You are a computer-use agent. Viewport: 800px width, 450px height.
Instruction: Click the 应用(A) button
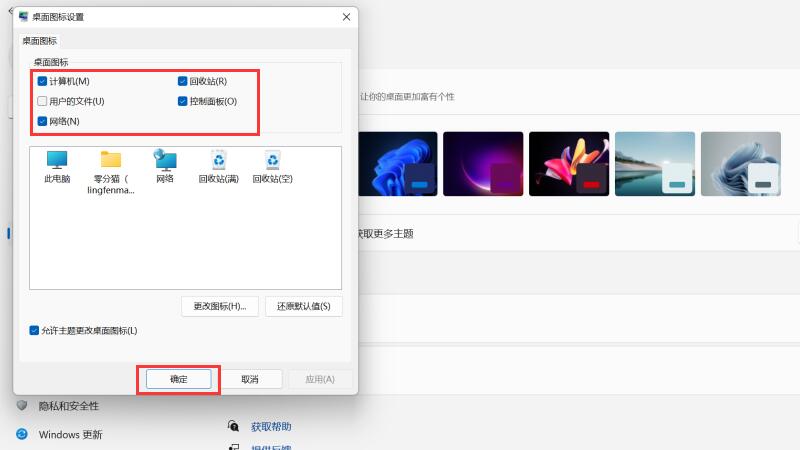click(320, 379)
